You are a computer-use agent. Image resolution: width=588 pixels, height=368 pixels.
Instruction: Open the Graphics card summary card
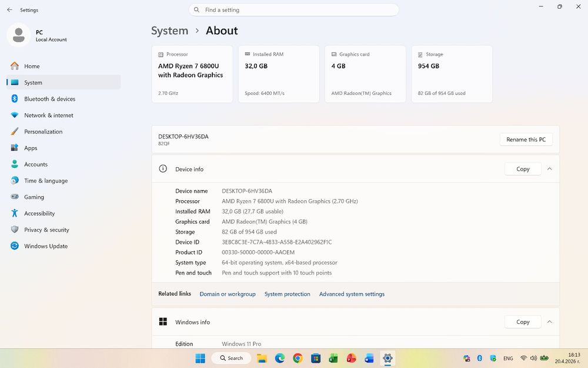coord(365,74)
